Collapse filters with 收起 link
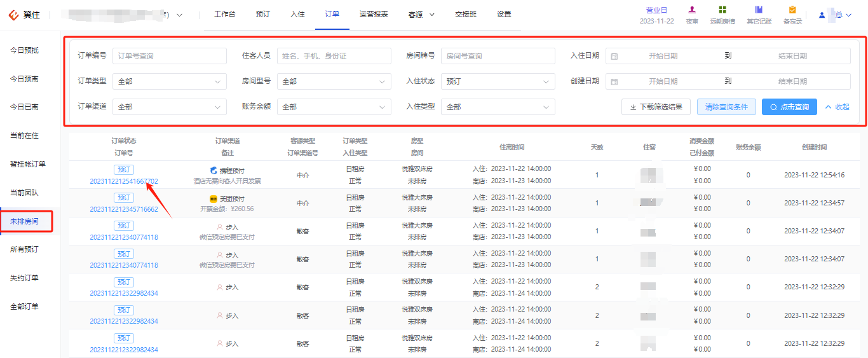Viewport: 868px width, 358px height. pos(837,107)
